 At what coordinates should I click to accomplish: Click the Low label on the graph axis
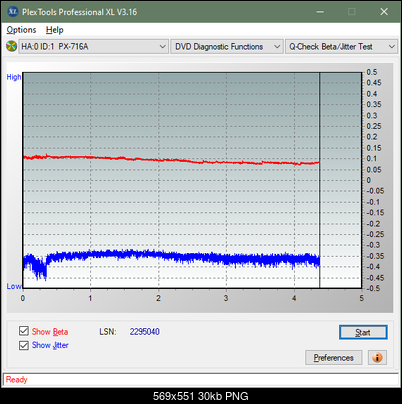point(14,286)
